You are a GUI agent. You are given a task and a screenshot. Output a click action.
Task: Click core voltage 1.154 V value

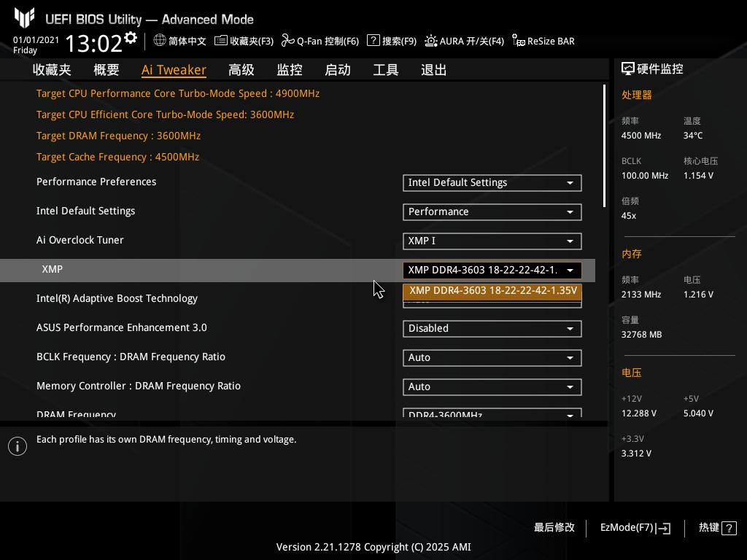tap(698, 176)
